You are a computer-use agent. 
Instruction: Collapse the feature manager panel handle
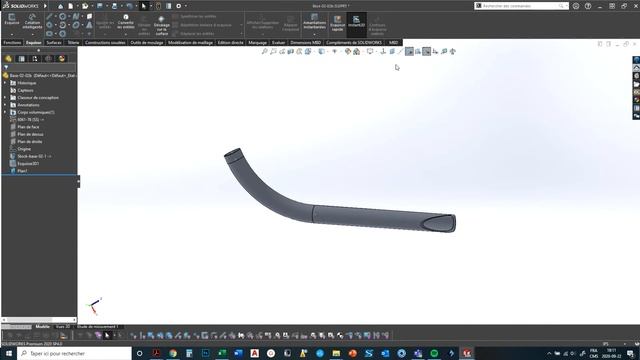(78, 182)
